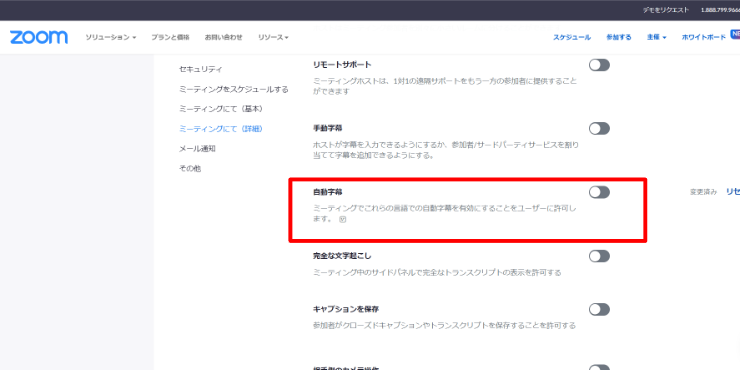Open the ホワイトボード link

click(704, 37)
